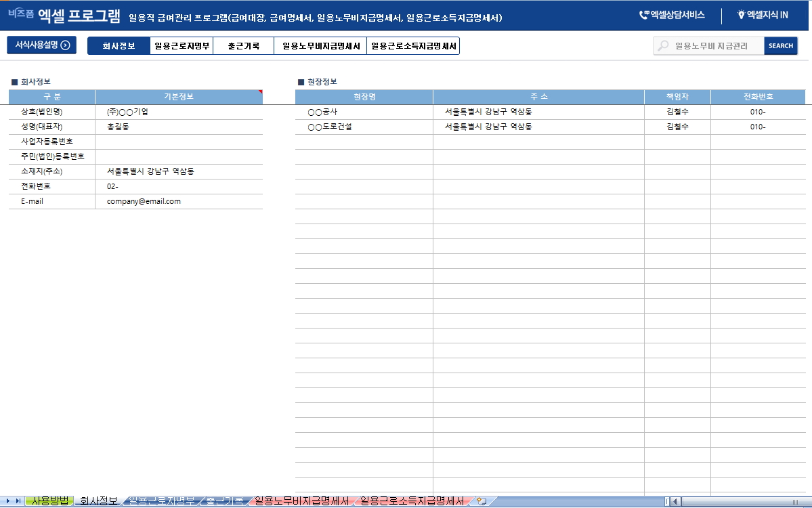This screenshot has height=508, width=812.
Task: Click the horizontal scrollbar track
Action: tap(745, 501)
